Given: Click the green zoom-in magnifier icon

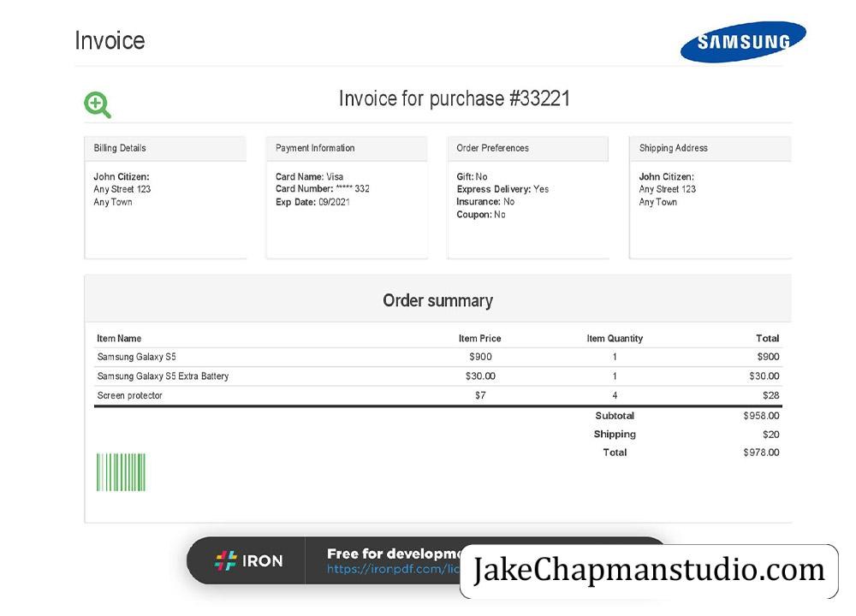Looking at the screenshot, I should tap(98, 104).
